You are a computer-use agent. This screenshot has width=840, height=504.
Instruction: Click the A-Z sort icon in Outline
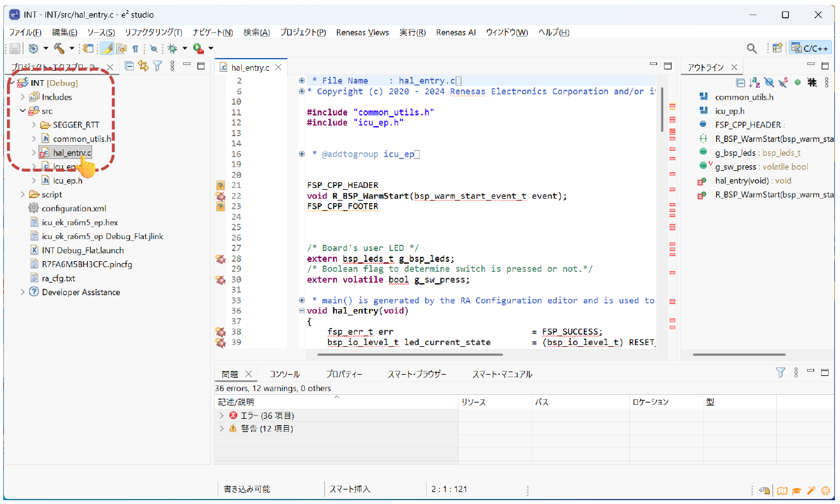pos(754,83)
